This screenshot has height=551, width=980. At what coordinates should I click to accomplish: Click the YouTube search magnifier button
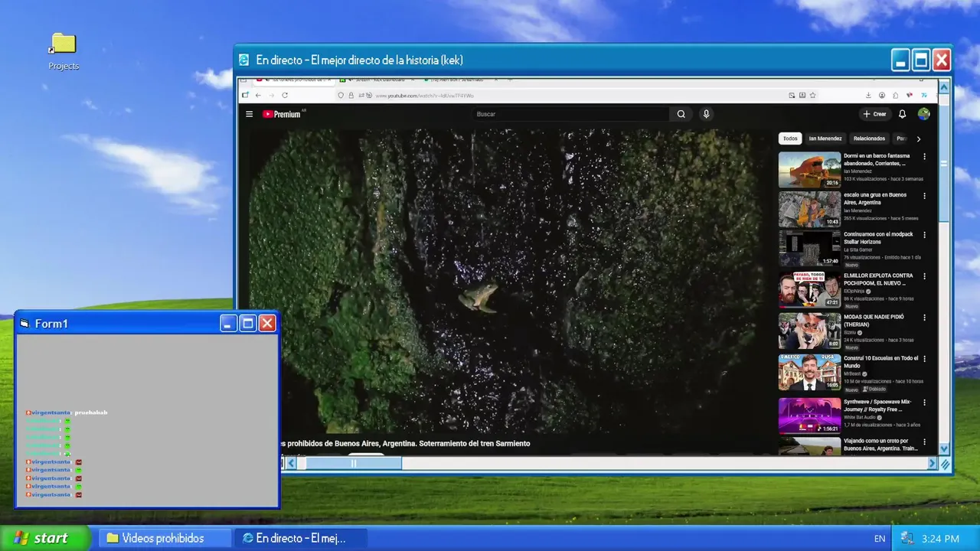click(681, 114)
